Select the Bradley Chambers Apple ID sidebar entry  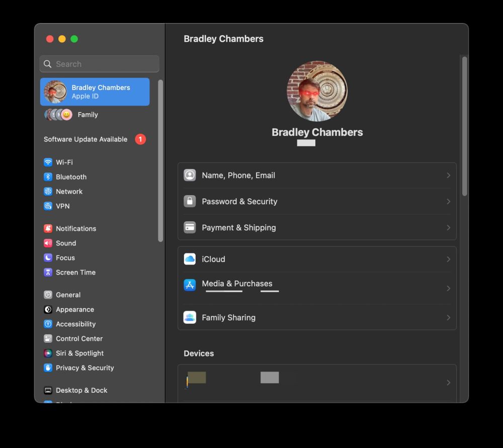click(x=95, y=92)
